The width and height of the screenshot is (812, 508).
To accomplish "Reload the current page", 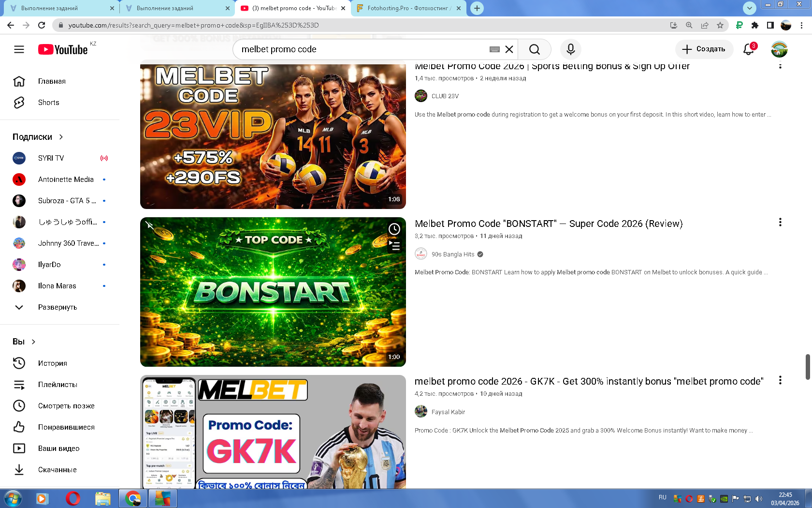I will coord(42,25).
